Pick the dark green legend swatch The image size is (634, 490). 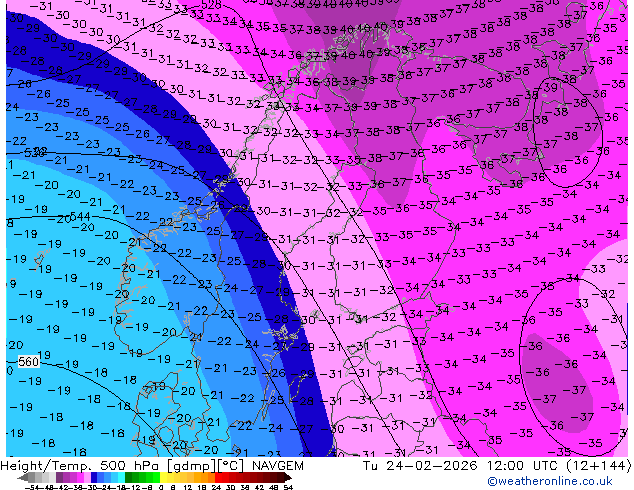click(x=129, y=478)
